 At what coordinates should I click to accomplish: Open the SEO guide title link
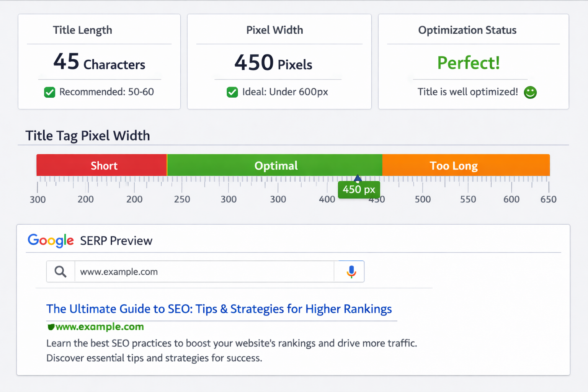(x=219, y=309)
